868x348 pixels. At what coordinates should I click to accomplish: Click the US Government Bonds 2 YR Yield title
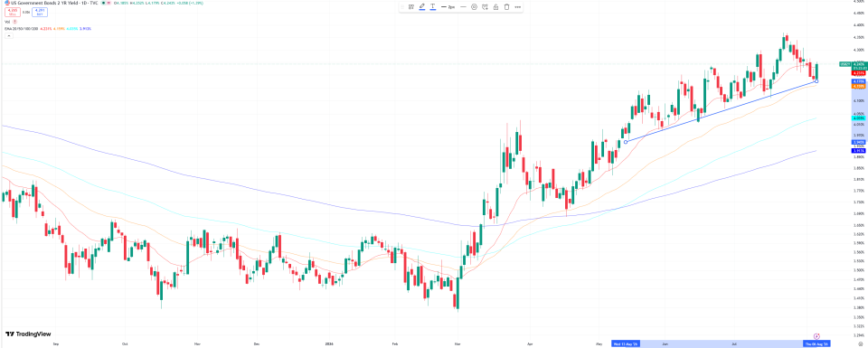coord(53,4)
